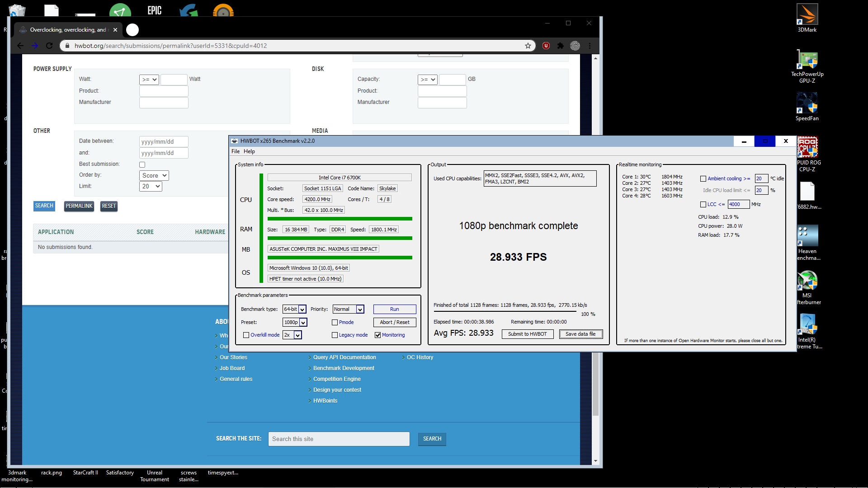The width and height of the screenshot is (868, 488).
Task: Enable Legacy mode checkbox
Action: [335, 335]
